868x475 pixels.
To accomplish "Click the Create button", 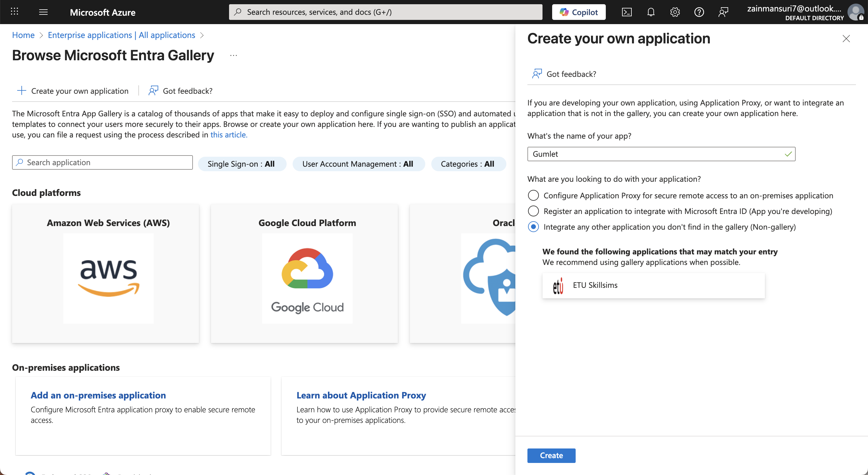I will tap(551, 455).
